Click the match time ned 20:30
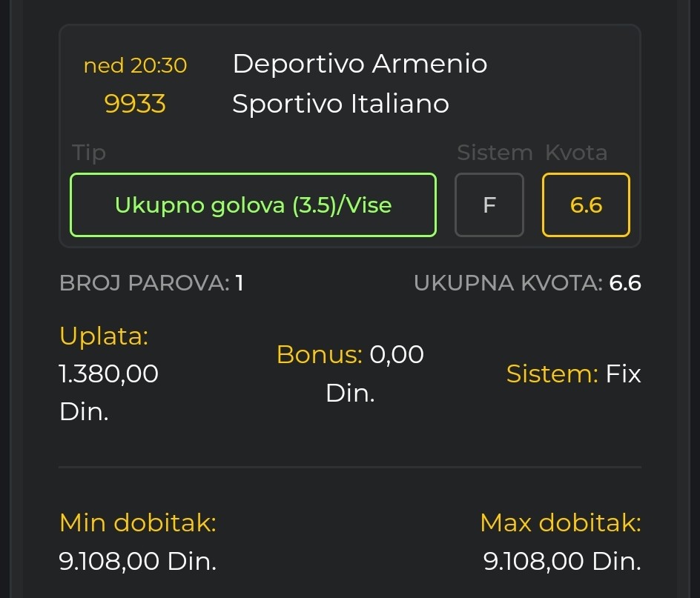Viewport: 700px width, 598px height. (135, 65)
